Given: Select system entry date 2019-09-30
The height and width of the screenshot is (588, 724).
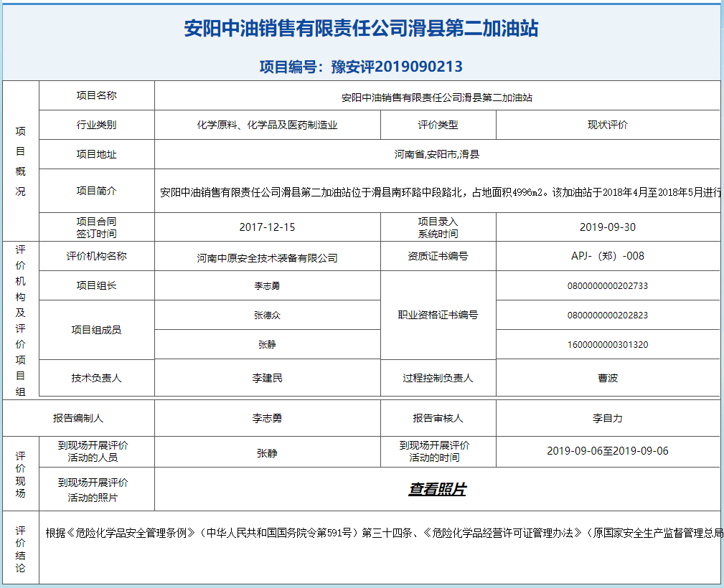Looking at the screenshot, I should pyautogui.click(x=608, y=227).
